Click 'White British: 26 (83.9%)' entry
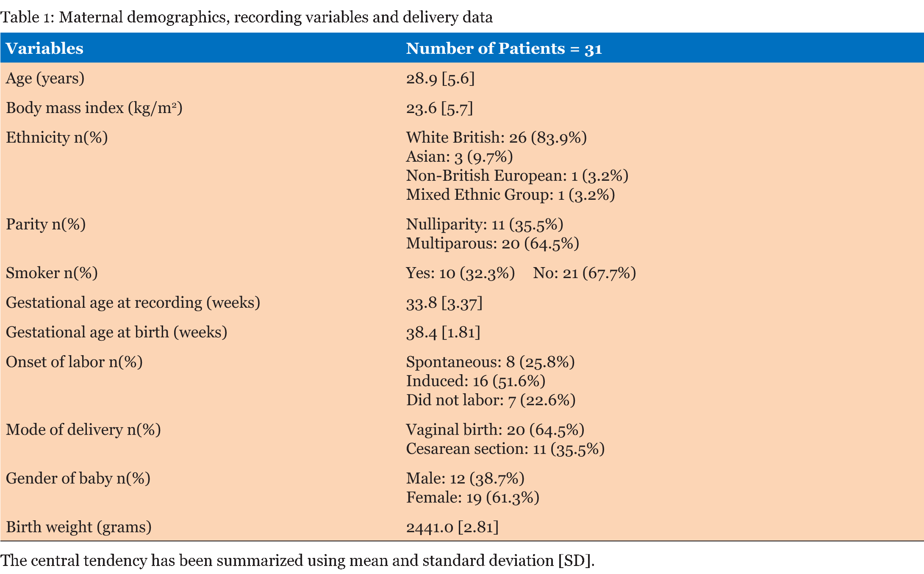The image size is (924, 574). [x=496, y=138]
